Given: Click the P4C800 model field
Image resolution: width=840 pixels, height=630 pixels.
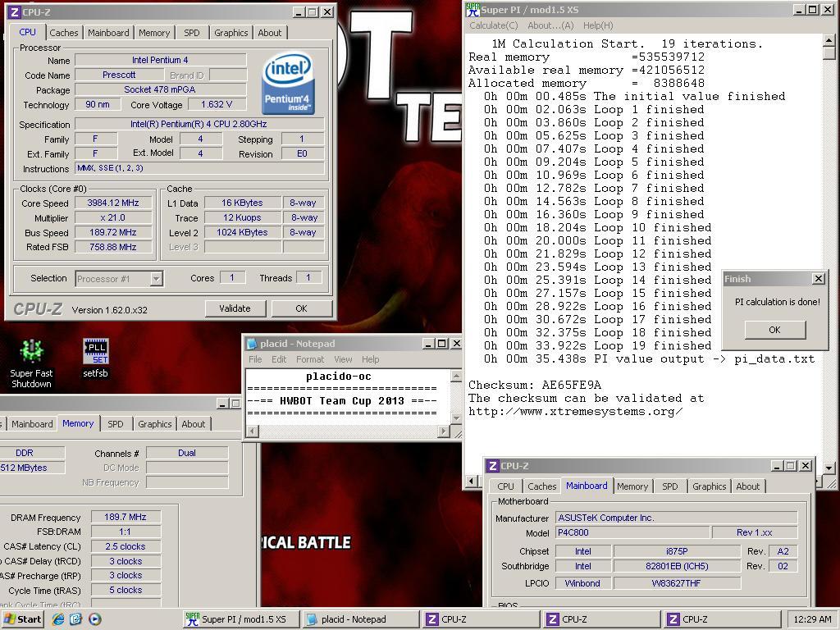Looking at the screenshot, I should click(632, 532).
